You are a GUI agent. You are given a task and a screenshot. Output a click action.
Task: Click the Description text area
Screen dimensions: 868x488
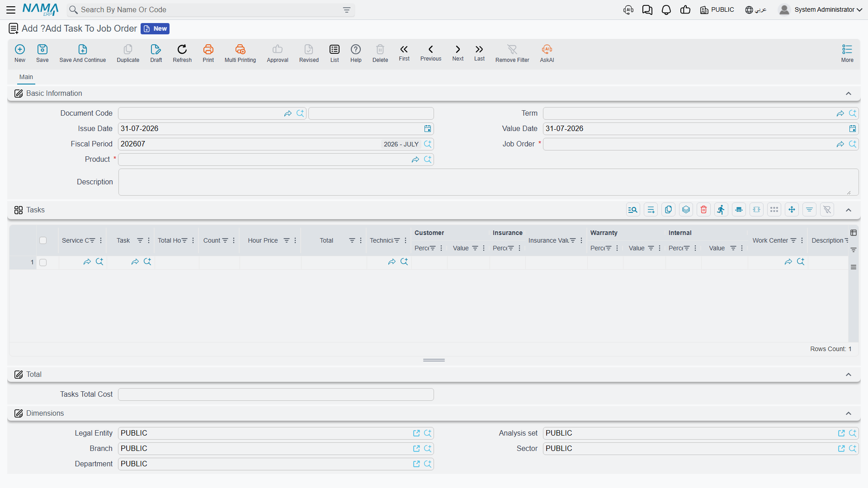click(488, 182)
